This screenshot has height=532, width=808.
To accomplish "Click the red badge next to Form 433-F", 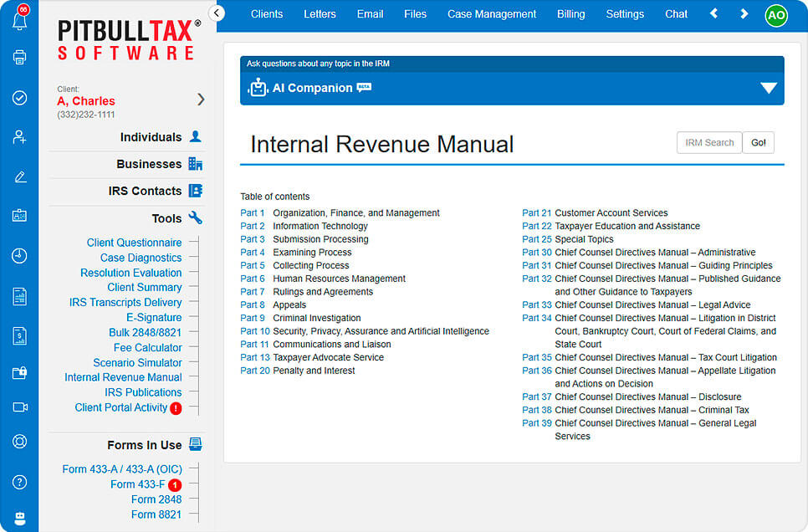I will (x=175, y=485).
